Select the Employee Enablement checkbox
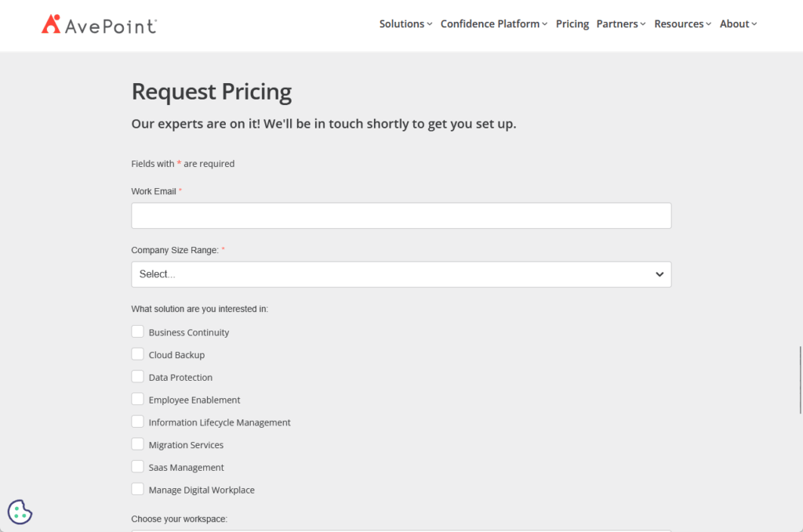The height and width of the screenshot is (532, 803). click(137, 399)
